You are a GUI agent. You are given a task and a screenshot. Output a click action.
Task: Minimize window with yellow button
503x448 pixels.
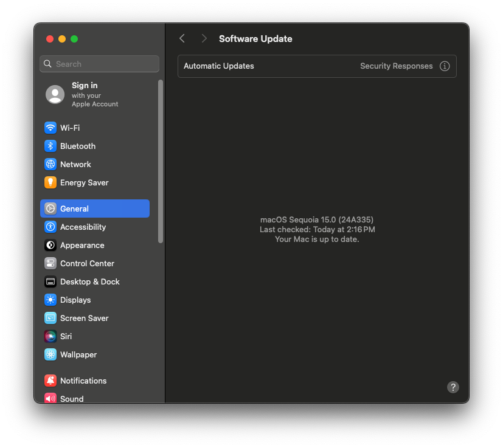62,39
